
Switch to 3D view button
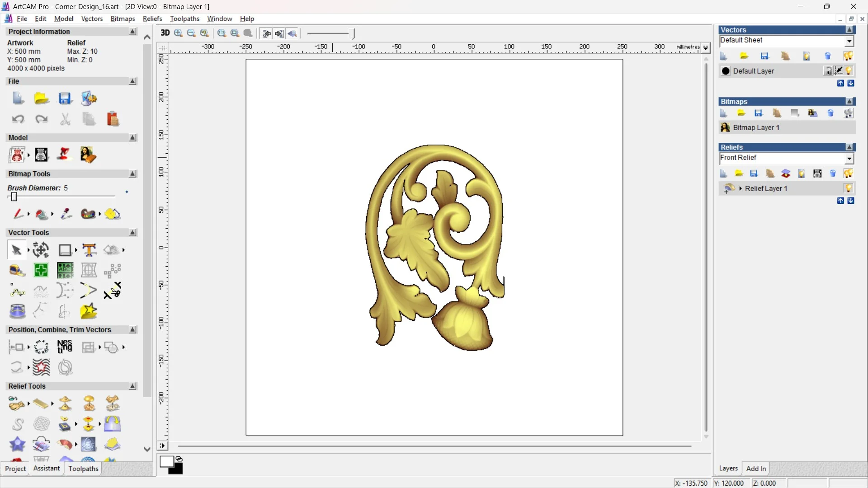[165, 33]
